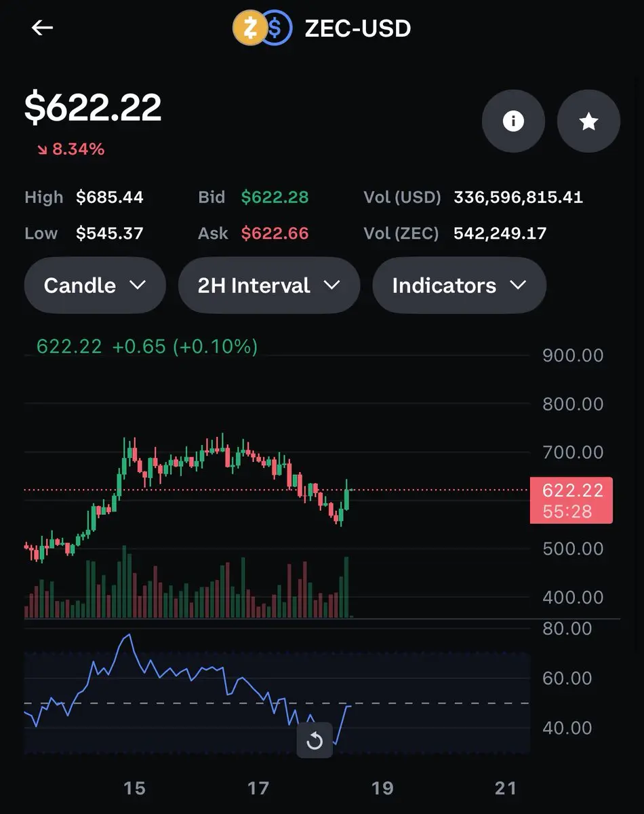
Task: Tap the 622.22 +0.65 (+0.10%) chart readout
Action: tap(147, 347)
